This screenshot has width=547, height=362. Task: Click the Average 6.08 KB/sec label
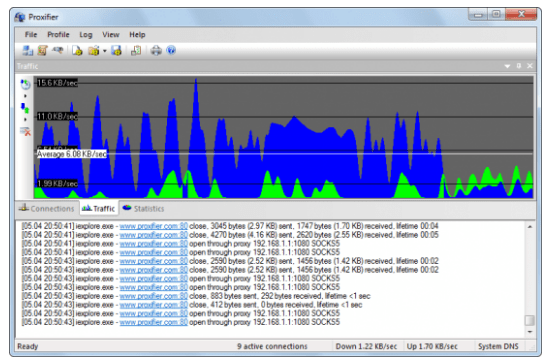[72, 154]
